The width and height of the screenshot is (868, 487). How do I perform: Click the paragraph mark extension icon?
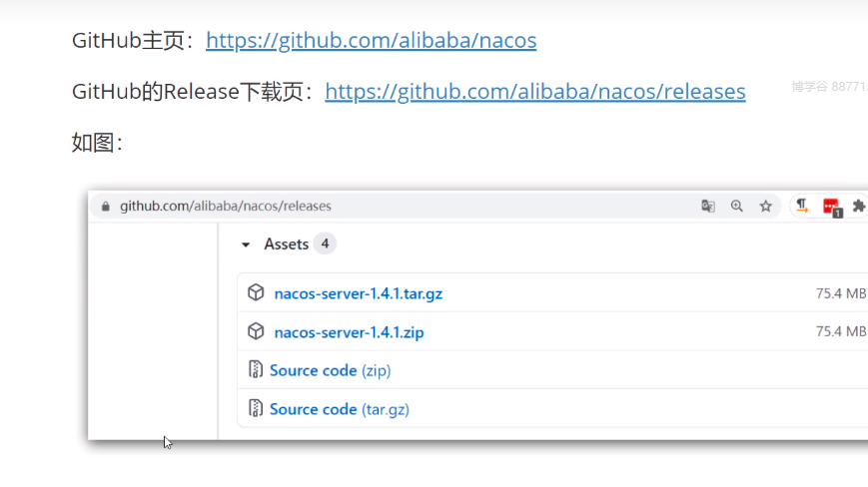[801, 207]
